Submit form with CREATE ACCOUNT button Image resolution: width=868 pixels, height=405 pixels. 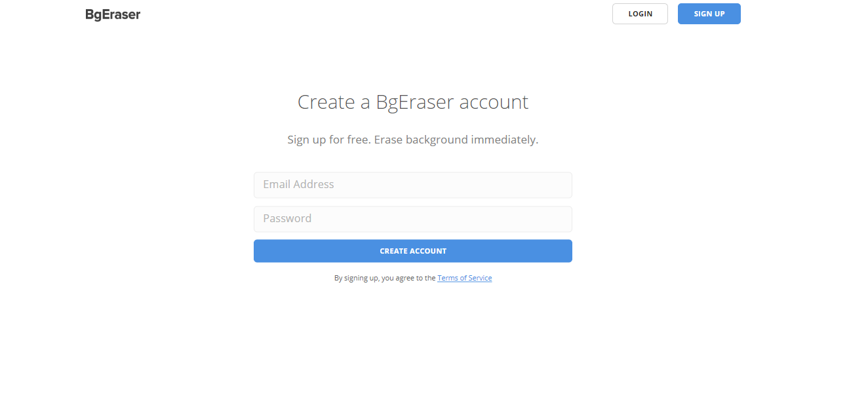click(x=412, y=251)
